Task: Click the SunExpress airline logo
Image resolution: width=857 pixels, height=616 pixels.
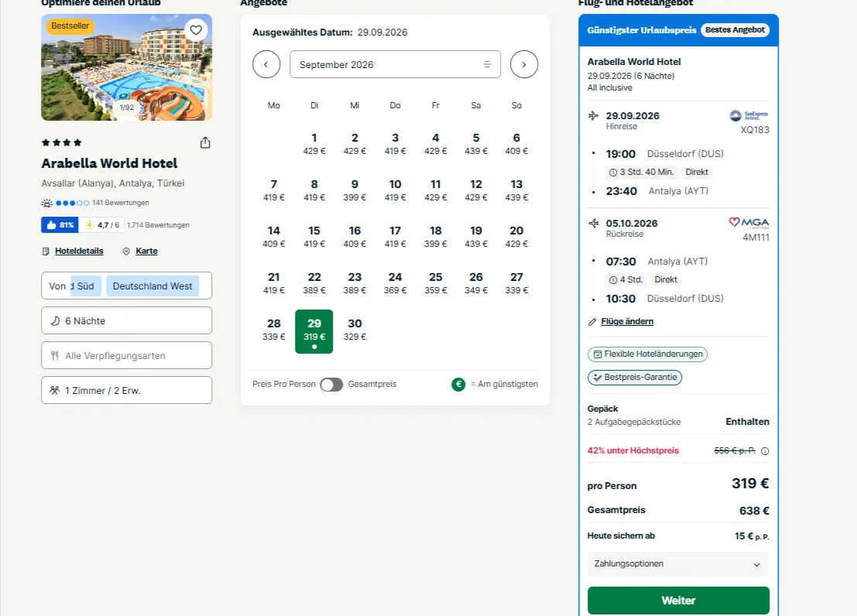Action: (749, 115)
